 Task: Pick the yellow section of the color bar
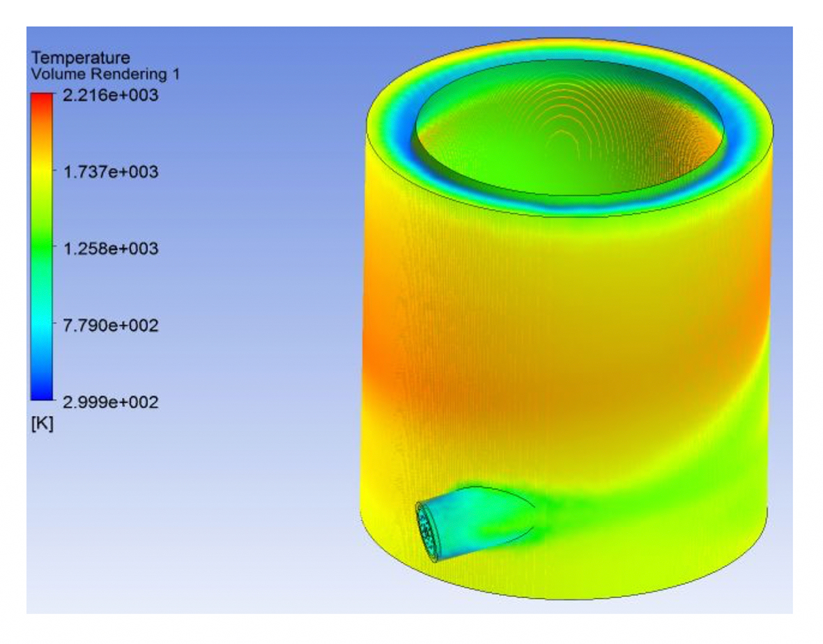tap(42, 174)
